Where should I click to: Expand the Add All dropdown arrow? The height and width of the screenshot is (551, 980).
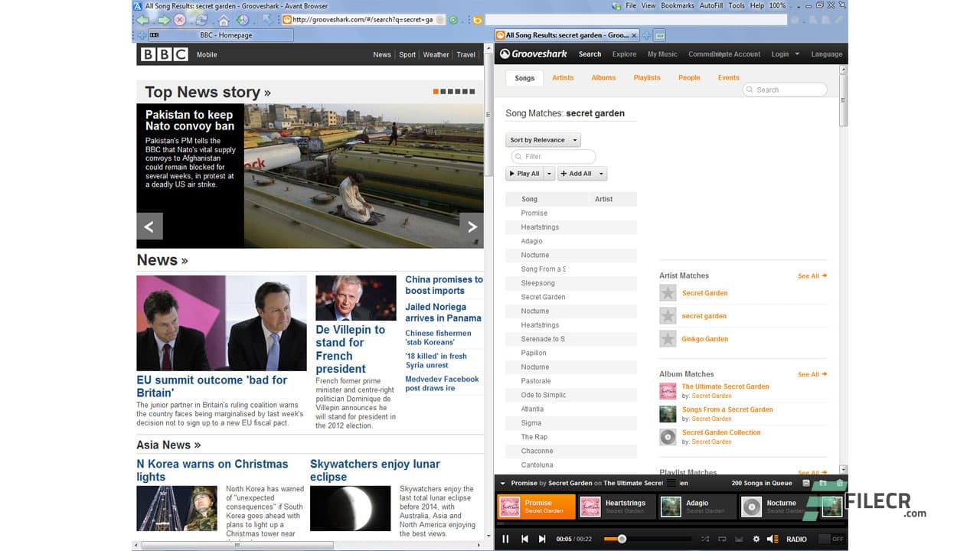[x=601, y=173]
